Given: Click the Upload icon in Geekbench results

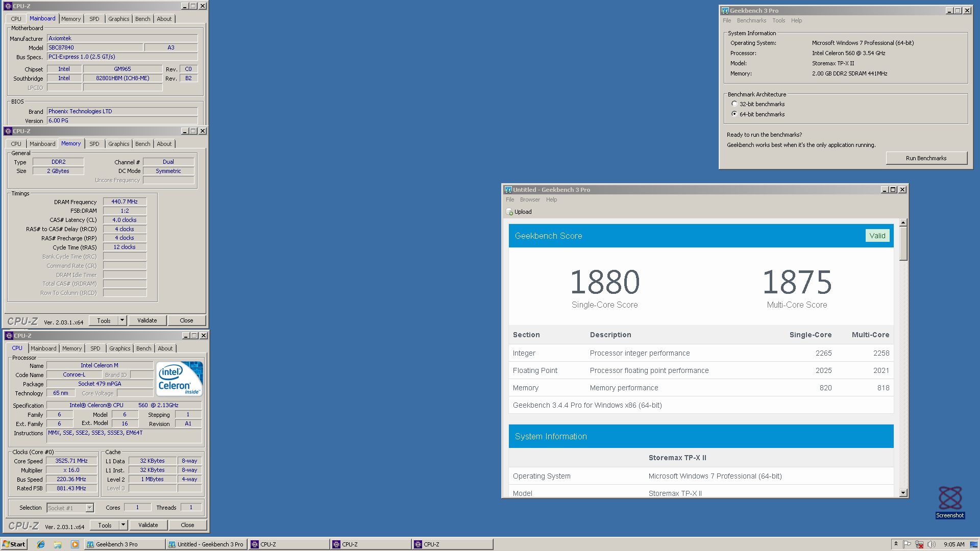Looking at the screenshot, I should [x=509, y=212].
